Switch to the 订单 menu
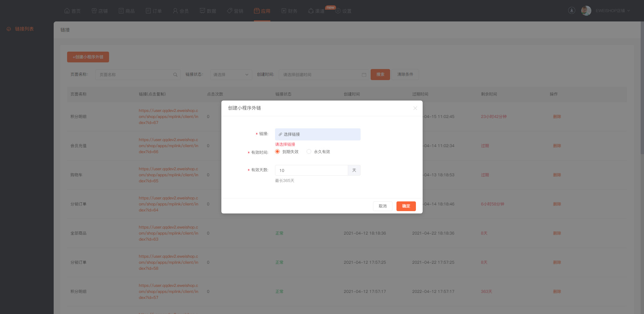644x314 pixels. [154, 11]
